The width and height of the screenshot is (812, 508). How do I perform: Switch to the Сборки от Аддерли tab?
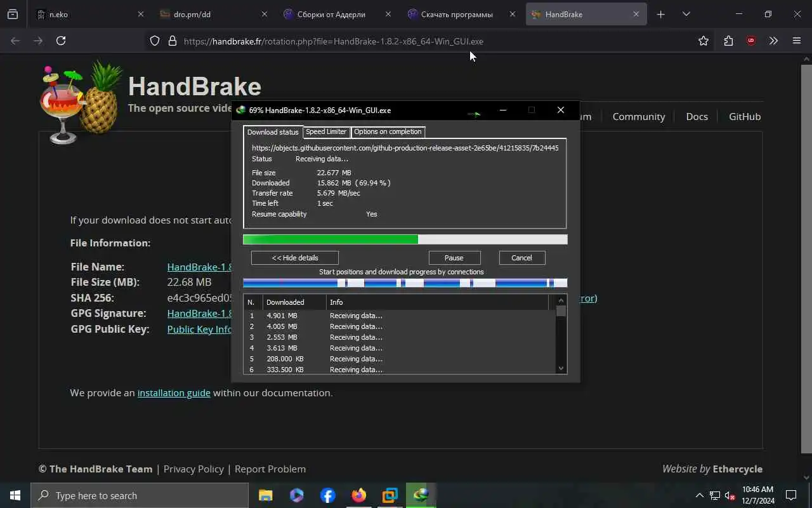(x=336, y=14)
